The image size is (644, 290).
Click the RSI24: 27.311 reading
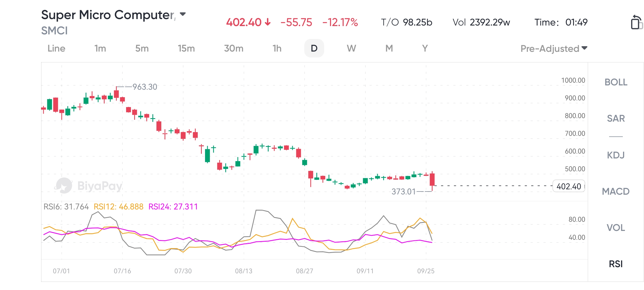click(173, 206)
